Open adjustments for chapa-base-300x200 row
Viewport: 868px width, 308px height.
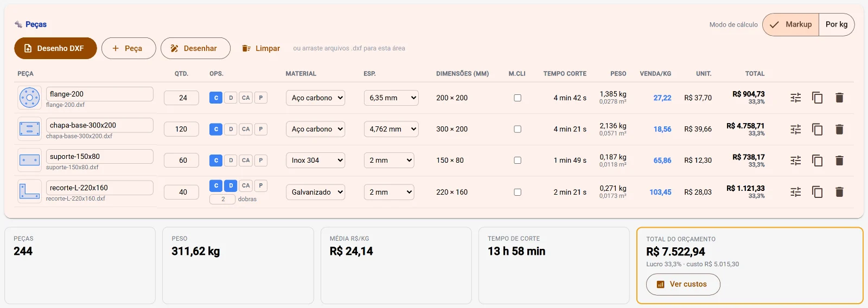[x=795, y=129]
